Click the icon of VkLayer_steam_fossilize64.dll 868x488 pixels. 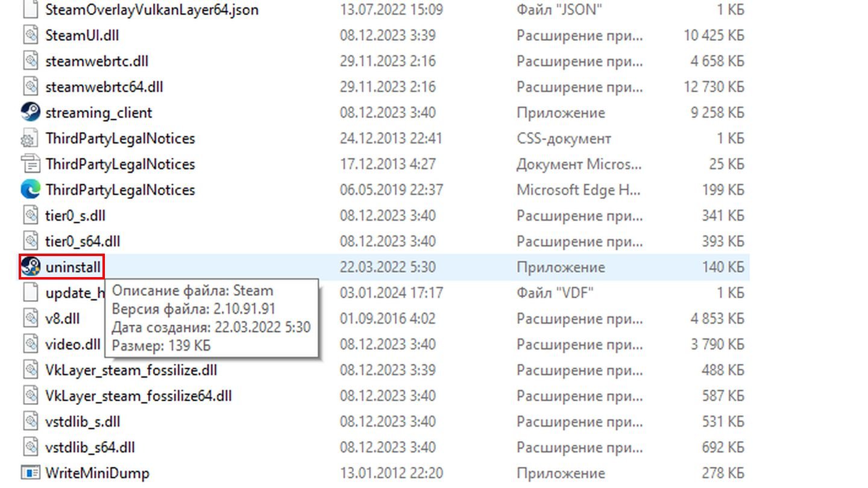pos(30,396)
